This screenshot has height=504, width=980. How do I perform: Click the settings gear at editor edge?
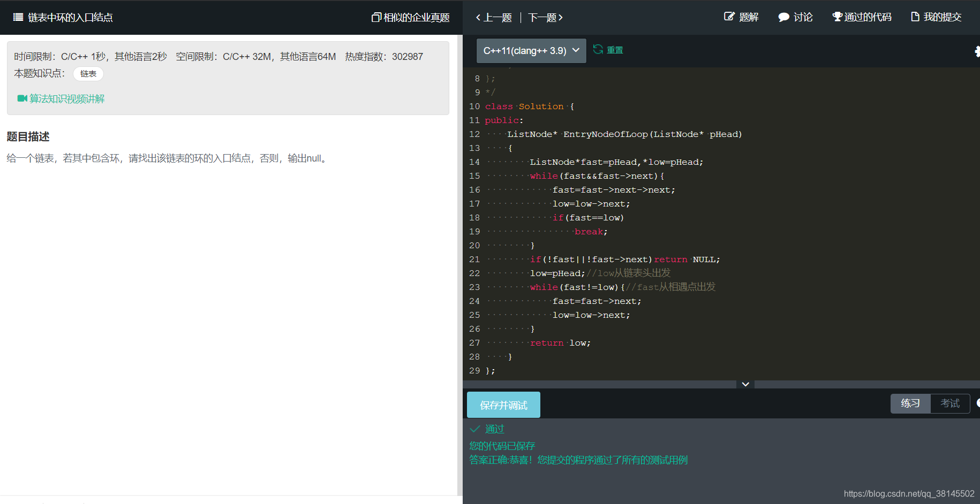(x=977, y=51)
